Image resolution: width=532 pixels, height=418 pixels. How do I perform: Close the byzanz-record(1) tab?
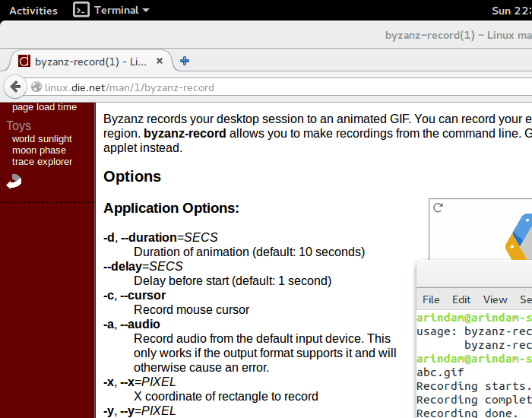point(160,61)
